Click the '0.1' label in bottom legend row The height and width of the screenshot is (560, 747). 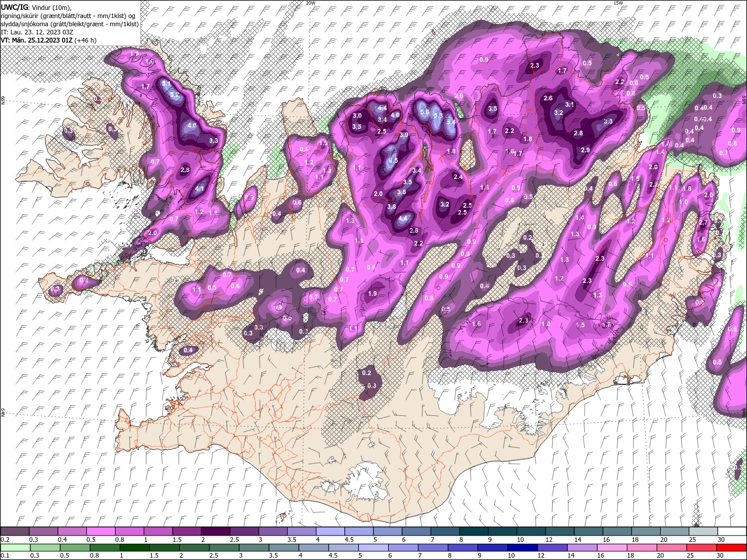(x=5, y=555)
